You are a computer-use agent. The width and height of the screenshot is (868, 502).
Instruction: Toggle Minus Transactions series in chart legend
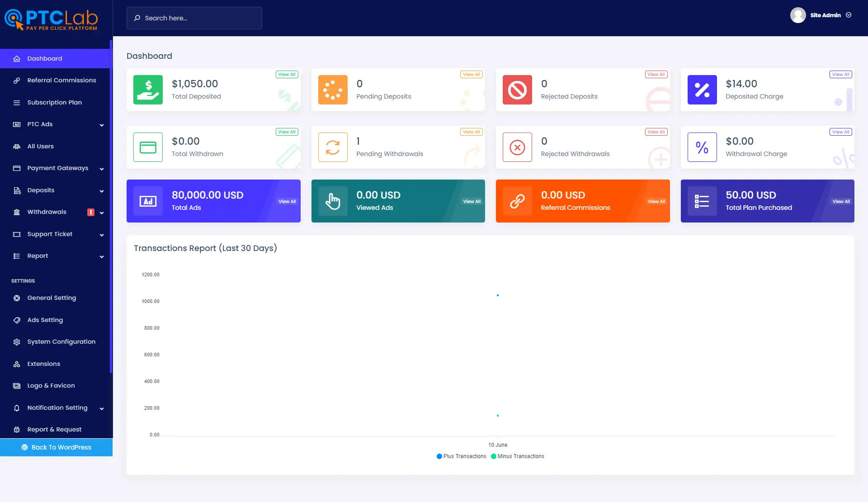pyautogui.click(x=517, y=456)
